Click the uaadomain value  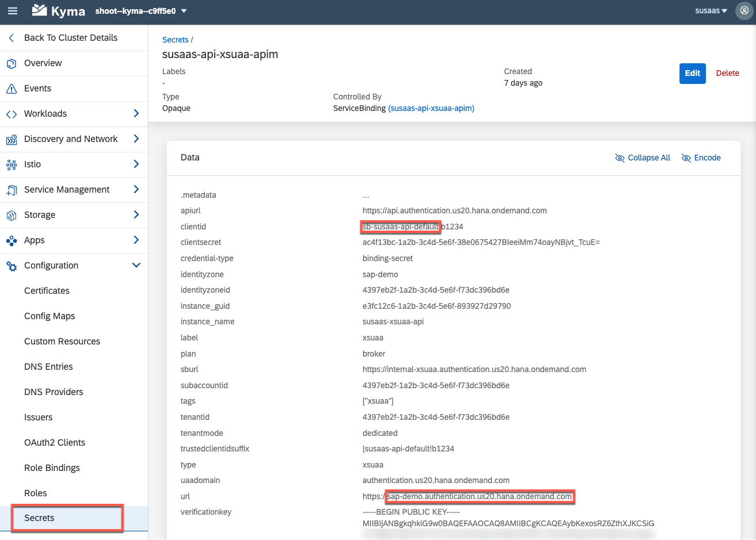(436, 480)
